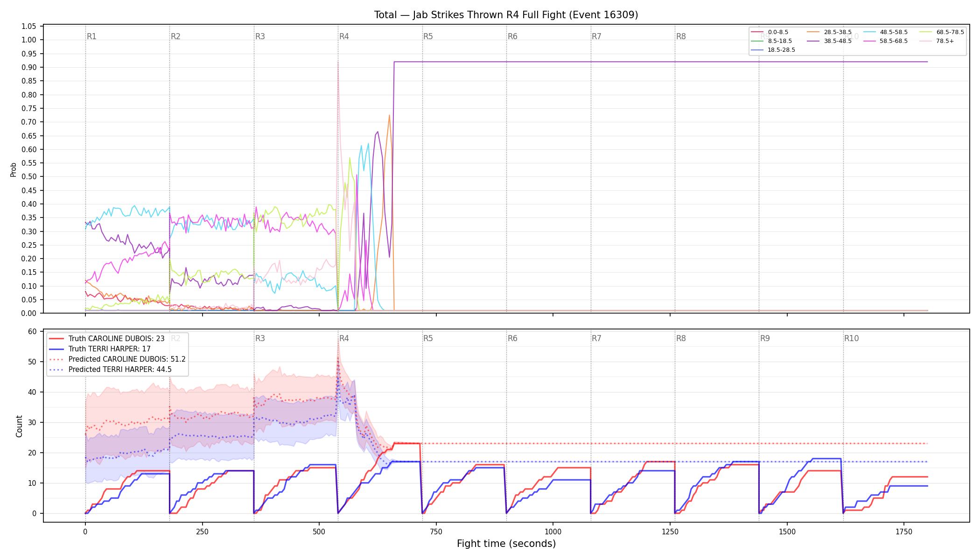Click the Prob y-axis label
Viewport: 980px width, 560px height.
14,169
